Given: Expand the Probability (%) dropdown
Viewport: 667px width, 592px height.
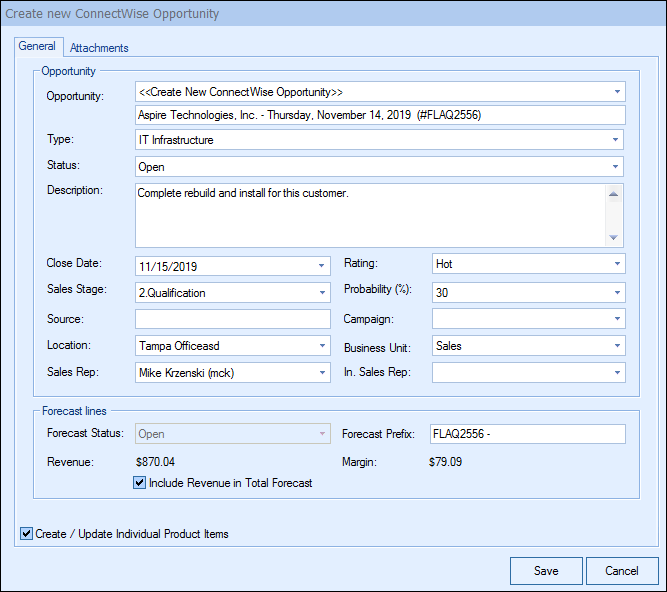Looking at the screenshot, I should tap(617, 292).
